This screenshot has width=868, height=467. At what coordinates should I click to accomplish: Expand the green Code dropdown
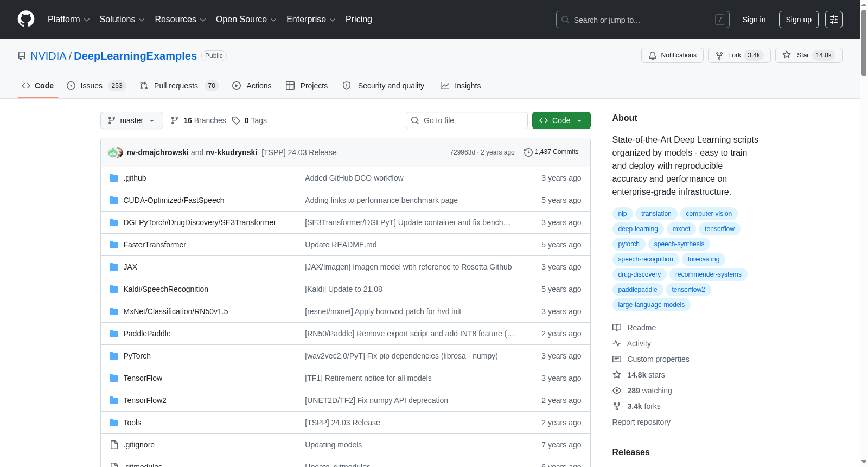coord(561,120)
